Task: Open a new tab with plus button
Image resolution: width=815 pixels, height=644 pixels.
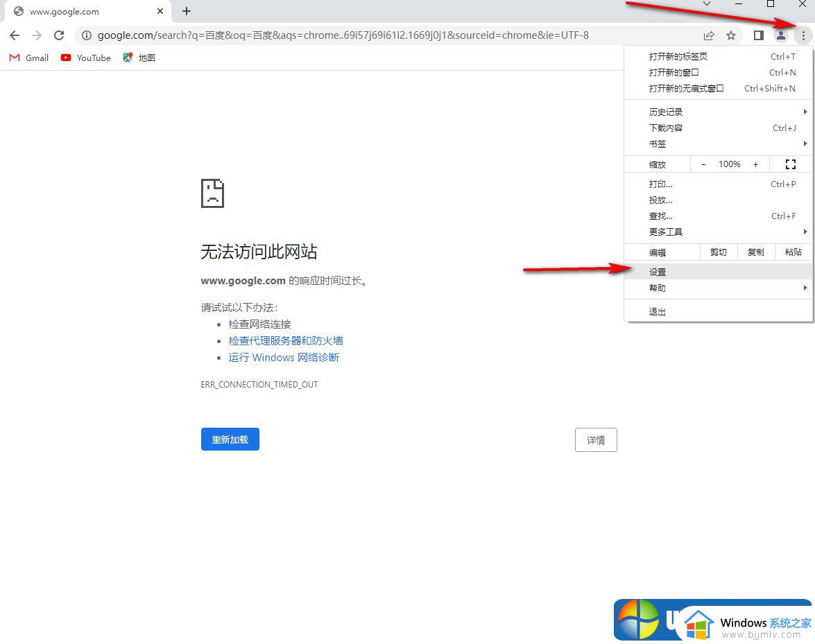Action: pos(187,11)
